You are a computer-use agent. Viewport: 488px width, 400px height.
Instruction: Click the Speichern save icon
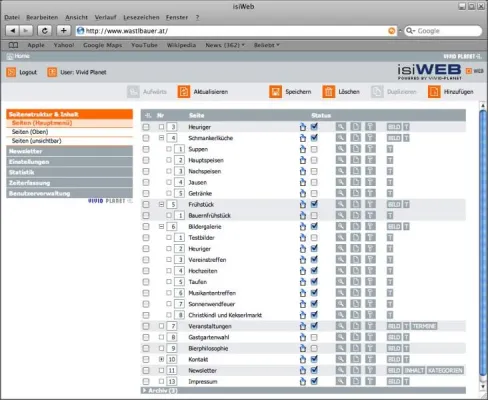[275, 92]
